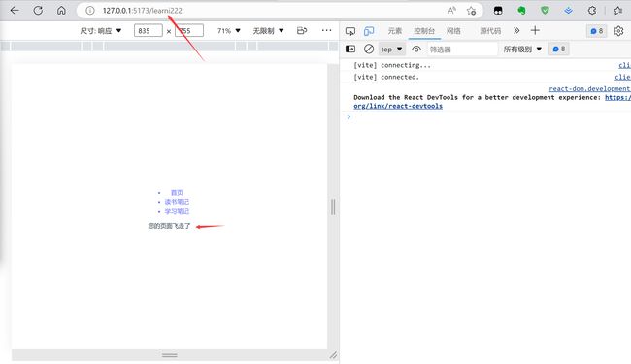This screenshot has width=631, height=364.
Task: Select the inspect element tool
Action: tap(350, 31)
